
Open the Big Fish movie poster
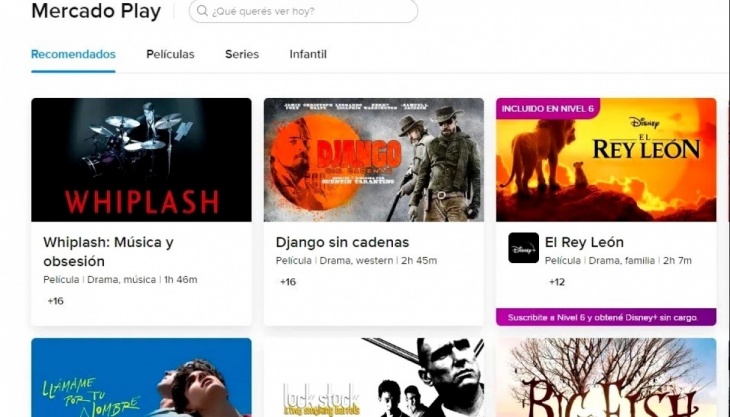606,377
